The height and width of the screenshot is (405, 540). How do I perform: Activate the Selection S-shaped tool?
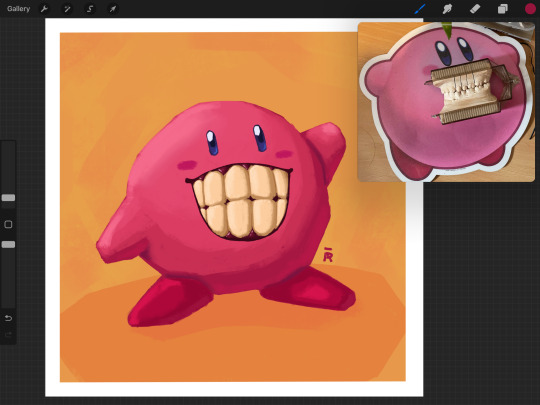point(90,9)
